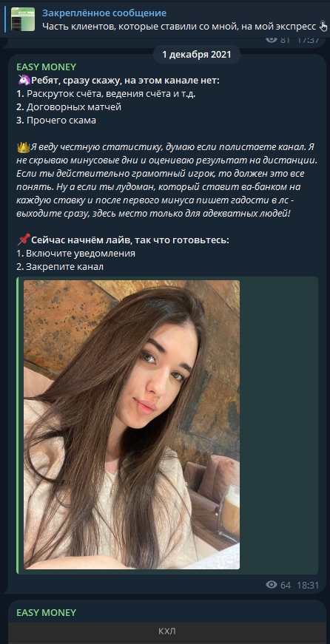This screenshot has height=644, width=330.
Task: Open pinned message text about клиентов
Action: coord(179,27)
